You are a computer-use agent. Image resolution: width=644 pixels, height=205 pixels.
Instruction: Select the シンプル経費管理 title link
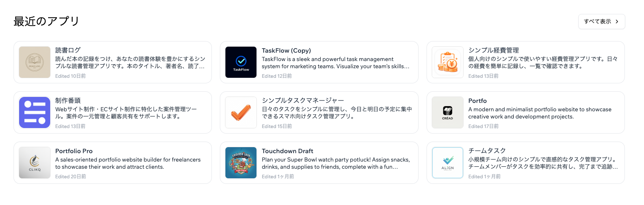click(x=493, y=50)
